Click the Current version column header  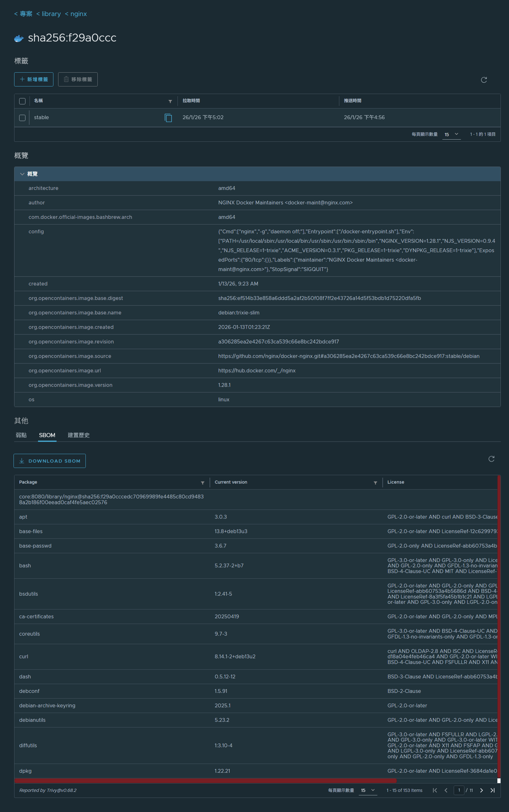[231, 482]
